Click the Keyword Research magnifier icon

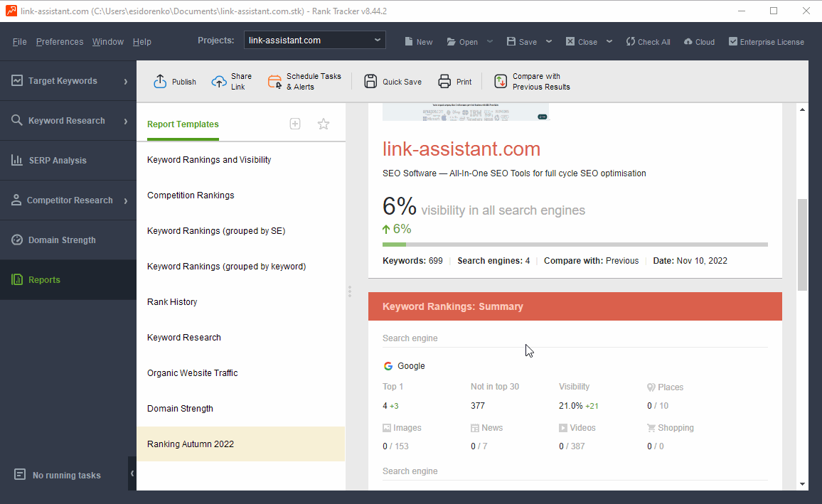point(17,120)
